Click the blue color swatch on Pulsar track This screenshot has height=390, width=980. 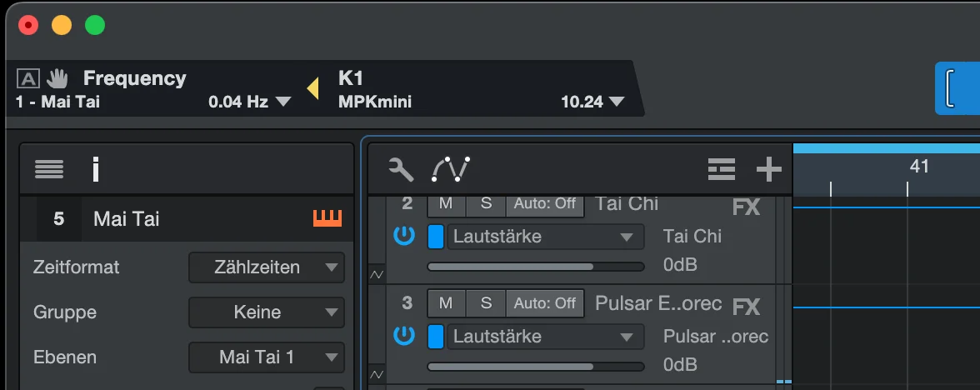(x=436, y=337)
